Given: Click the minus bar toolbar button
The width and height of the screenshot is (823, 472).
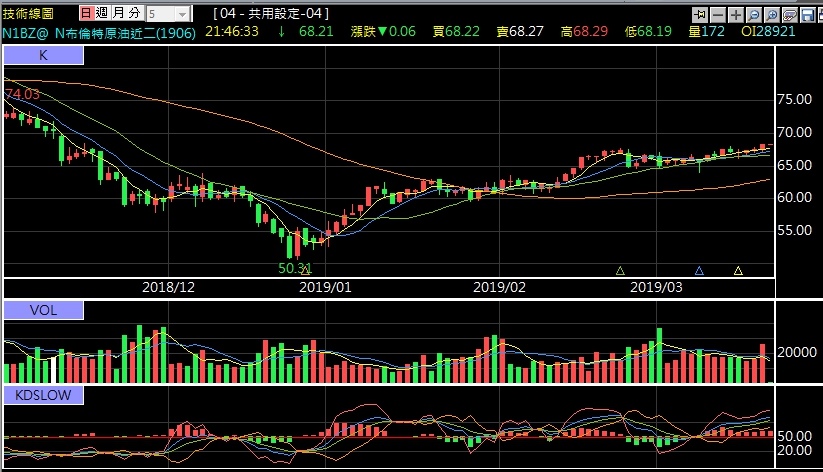Looking at the screenshot, I should point(718,14).
